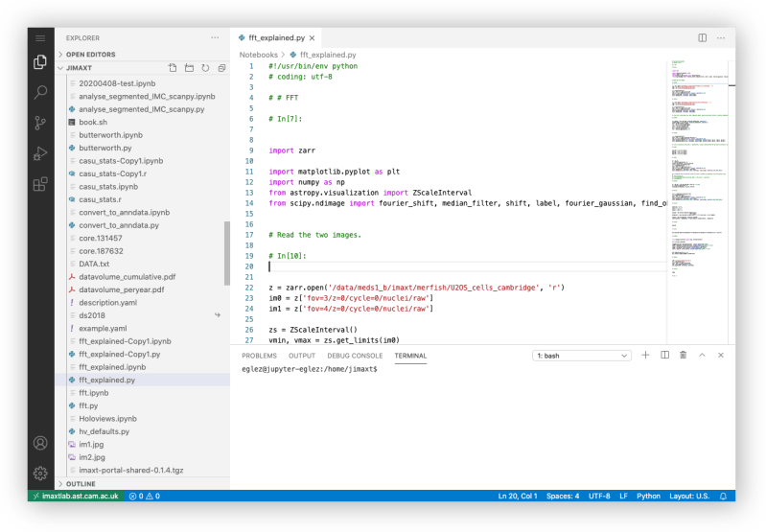Open casu_stats.r in the explorer
This screenshot has width=766, height=532.
tap(100, 199)
